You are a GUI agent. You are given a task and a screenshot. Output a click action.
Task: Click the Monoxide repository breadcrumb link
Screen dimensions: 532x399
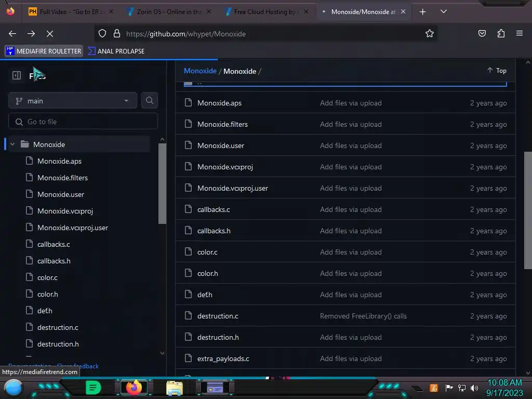pyautogui.click(x=200, y=71)
